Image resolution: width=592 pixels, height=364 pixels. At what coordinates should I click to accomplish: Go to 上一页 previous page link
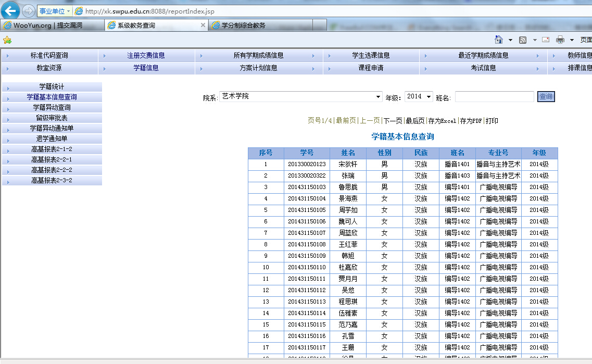coord(370,121)
